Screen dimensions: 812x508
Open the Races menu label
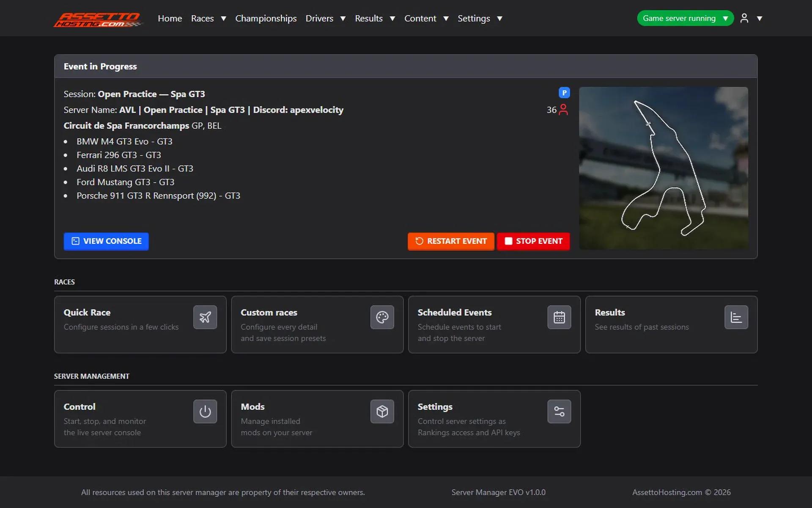(202, 19)
